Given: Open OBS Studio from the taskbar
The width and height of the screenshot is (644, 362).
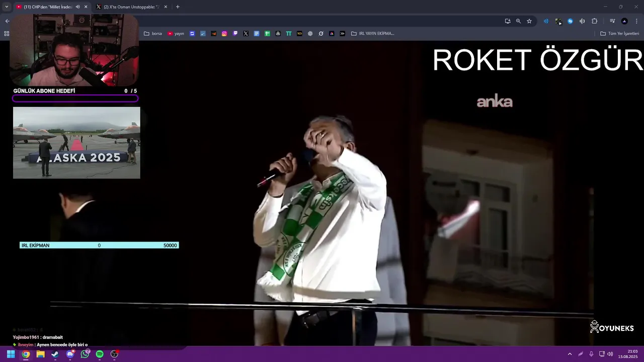Looking at the screenshot, I should coord(115,354).
